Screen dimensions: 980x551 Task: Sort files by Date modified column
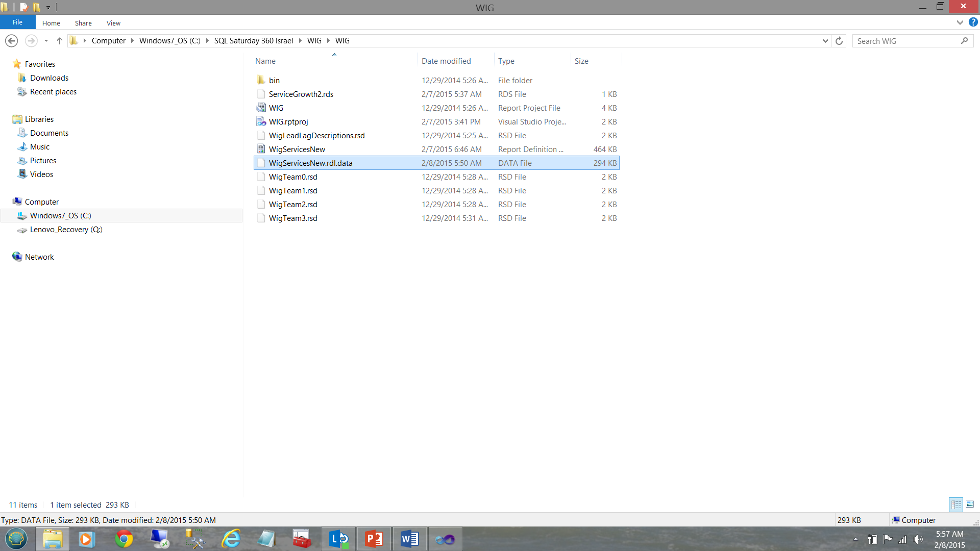point(446,61)
